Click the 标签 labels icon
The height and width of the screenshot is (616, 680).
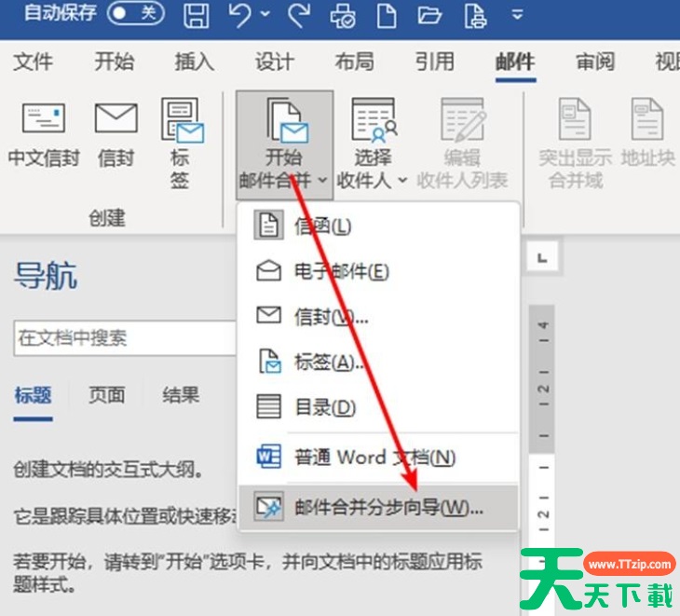[181, 143]
